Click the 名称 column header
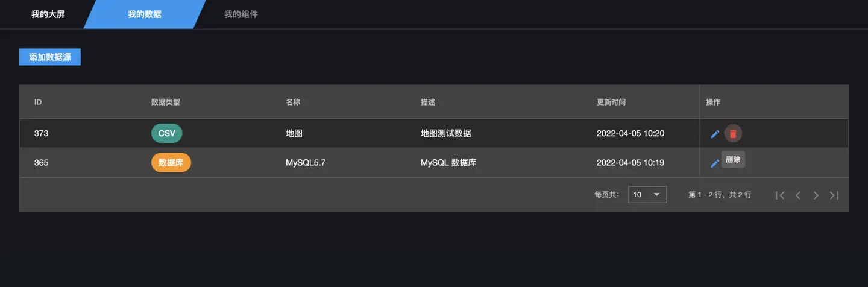868x287 pixels. click(x=293, y=102)
